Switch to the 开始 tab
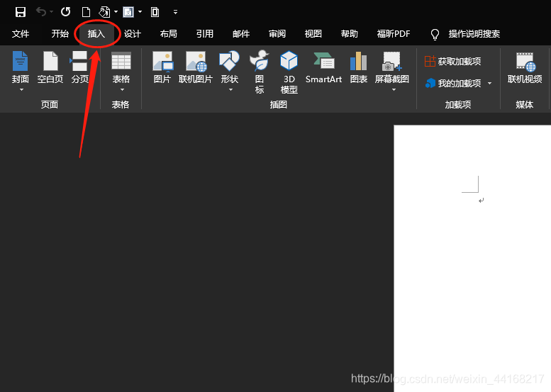This screenshot has height=392, width=551. pos(60,34)
